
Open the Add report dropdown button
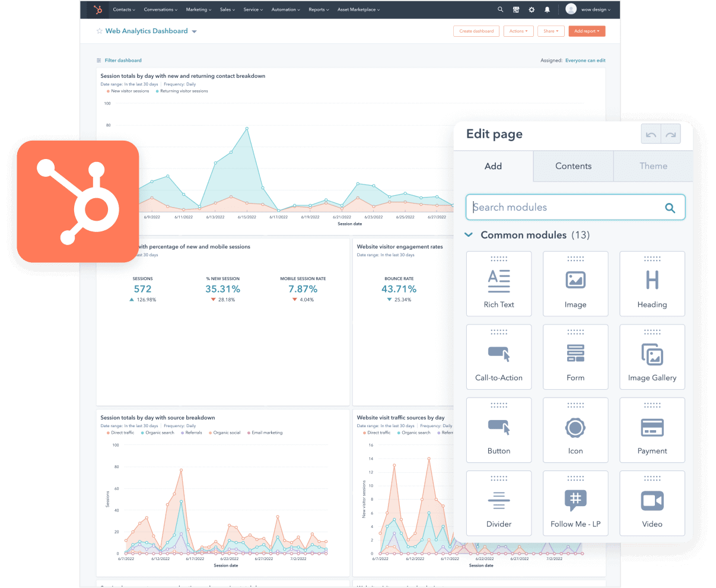pyautogui.click(x=587, y=31)
